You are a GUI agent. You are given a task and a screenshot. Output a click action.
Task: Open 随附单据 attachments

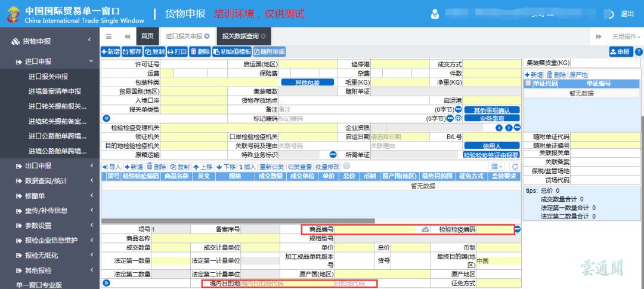[269, 52]
